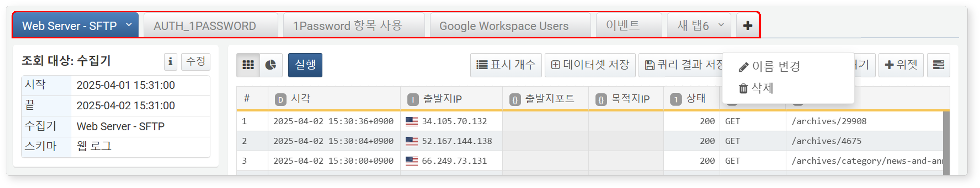Switch to pie chart view
Image resolution: width=980 pixels, height=188 pixels.
point(271,65)
